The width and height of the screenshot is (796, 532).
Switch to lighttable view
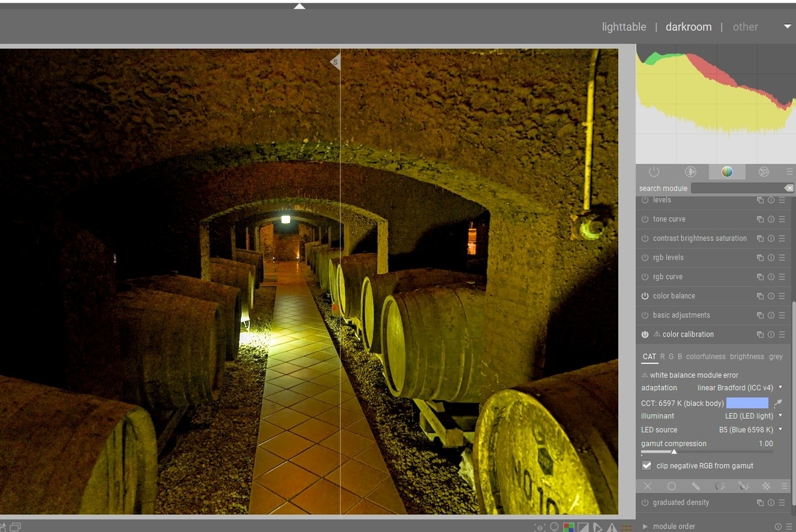click(x=624, y=27)
